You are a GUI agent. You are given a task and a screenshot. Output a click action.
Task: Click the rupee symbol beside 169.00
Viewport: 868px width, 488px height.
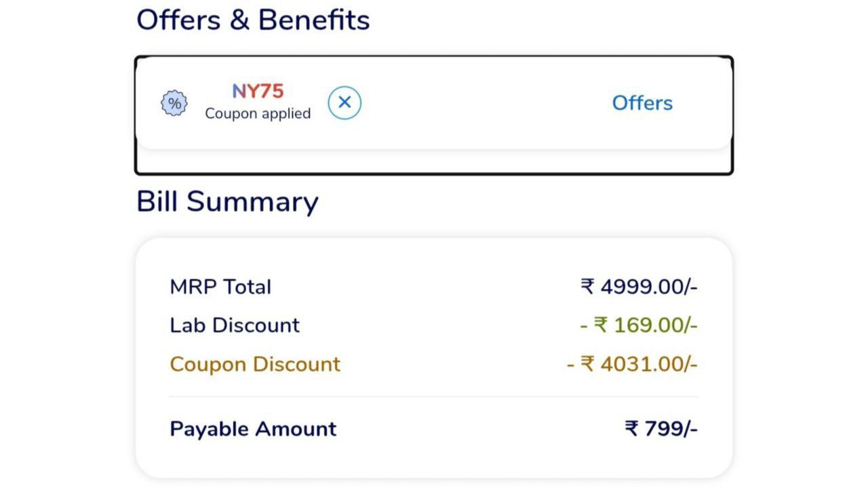coord(601,325)
